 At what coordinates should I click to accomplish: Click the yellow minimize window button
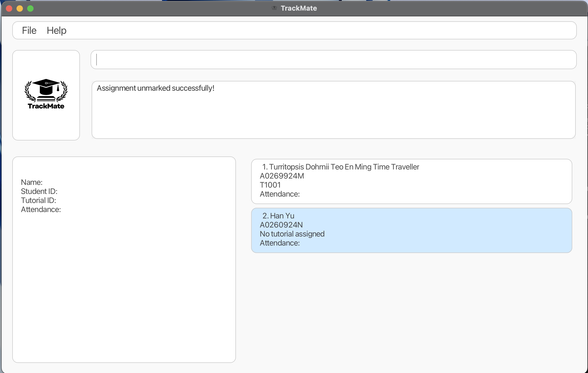coord(20,9)
